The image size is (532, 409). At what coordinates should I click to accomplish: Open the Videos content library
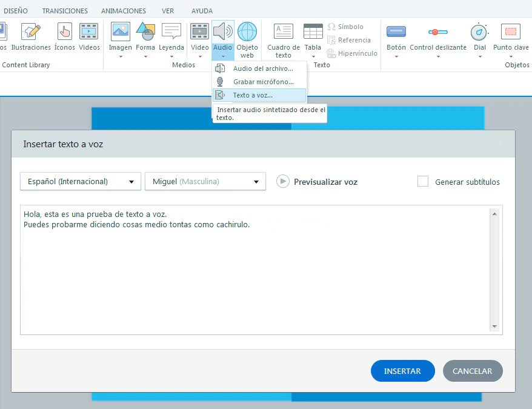(x=89, y=37)
